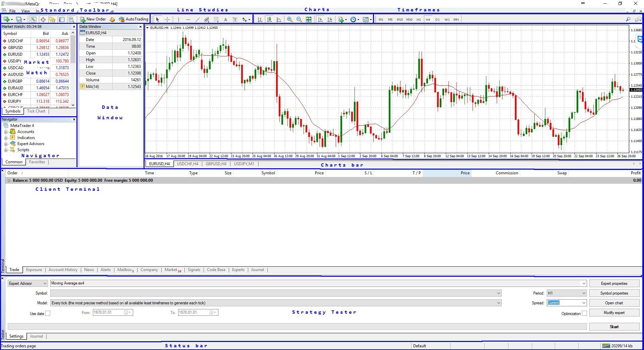Enable the Use date checkbox

[48, 313]
